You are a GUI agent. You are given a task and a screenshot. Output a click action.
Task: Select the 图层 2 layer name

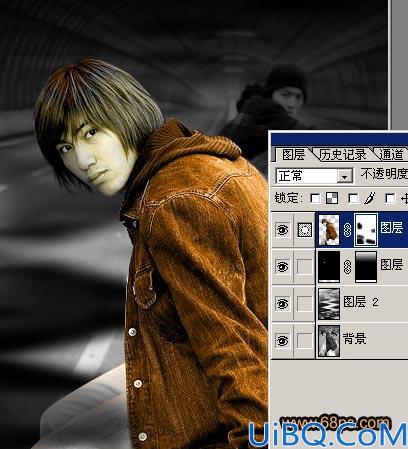(x=361, y=302)
